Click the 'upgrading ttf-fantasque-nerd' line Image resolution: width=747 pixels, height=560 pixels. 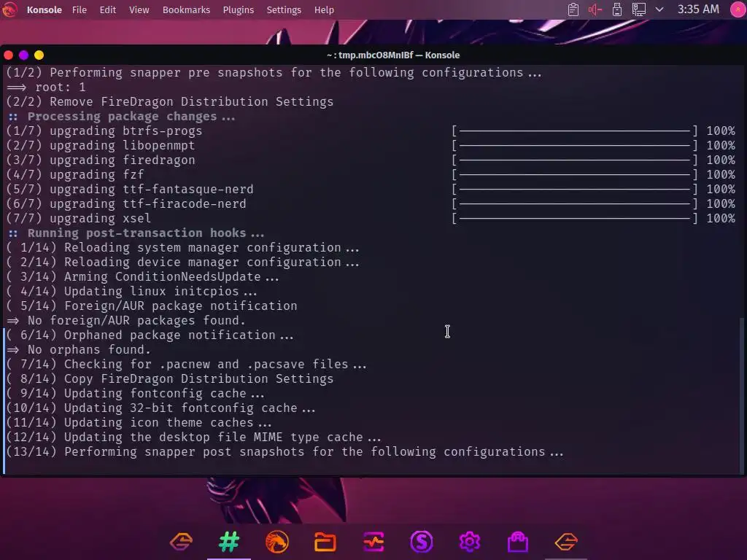coord(130,190)
